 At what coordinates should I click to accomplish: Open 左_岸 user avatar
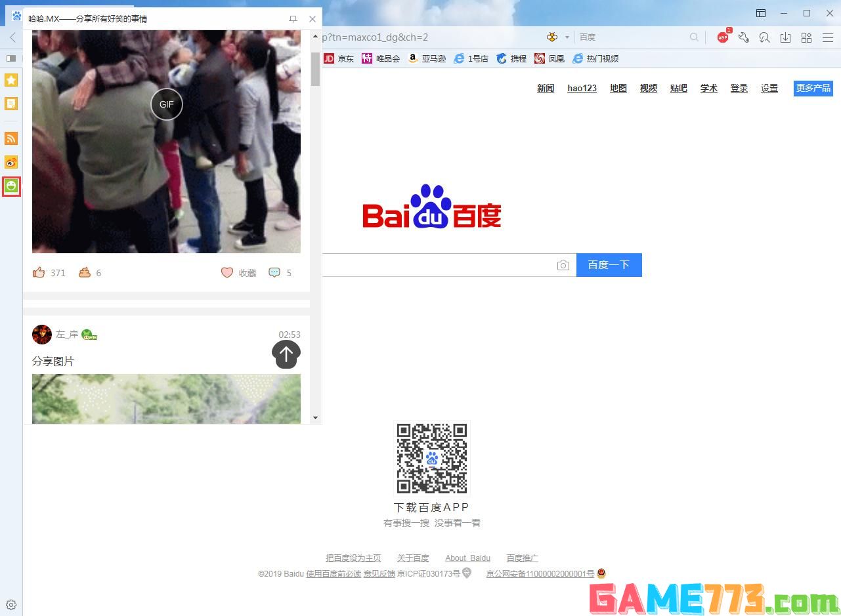pyautogui.click(x=42, y=335)
